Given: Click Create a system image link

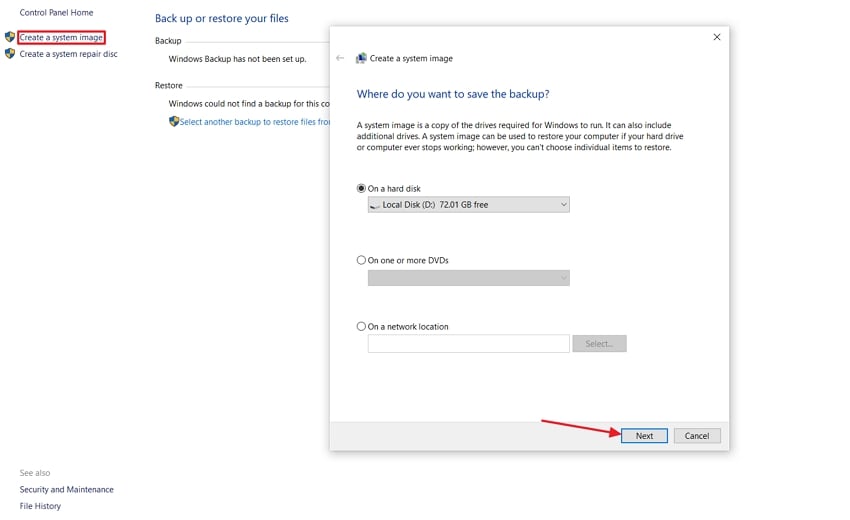Looking at the screenshot, I should pos(61,37).
